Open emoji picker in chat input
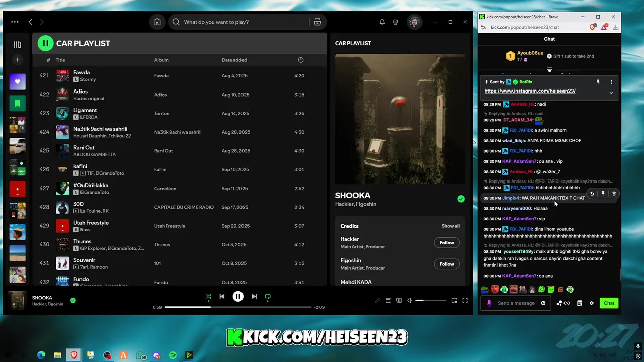 pos(543,303)
